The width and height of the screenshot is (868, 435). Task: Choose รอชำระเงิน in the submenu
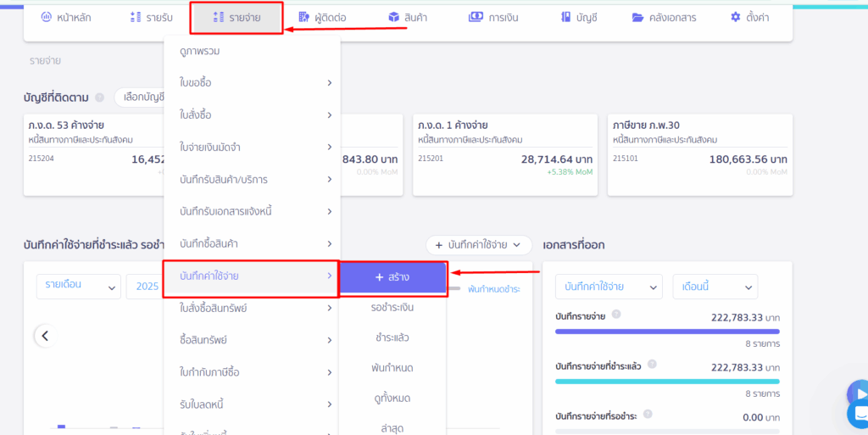(x=392, y=307)
